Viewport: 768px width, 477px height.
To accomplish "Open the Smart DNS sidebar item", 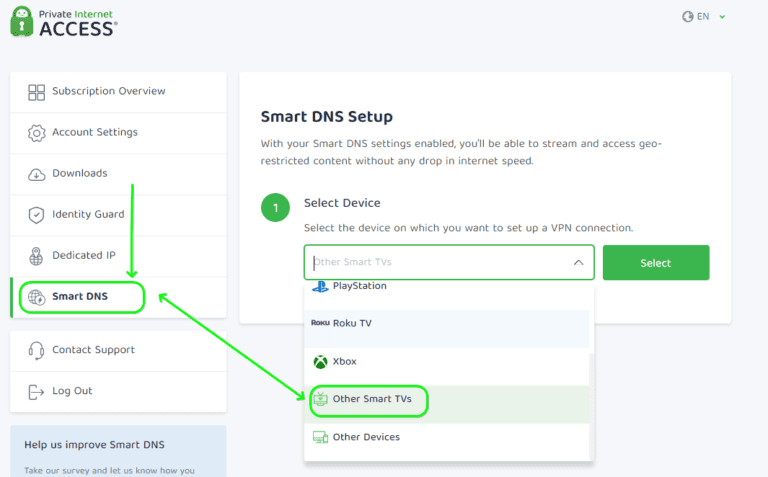I will (x=80, y=297).
